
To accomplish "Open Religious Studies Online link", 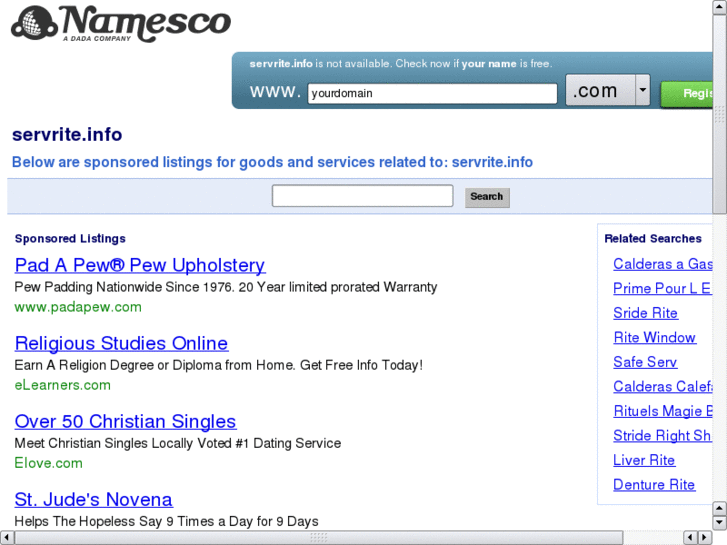I will [x=121, y=344].
